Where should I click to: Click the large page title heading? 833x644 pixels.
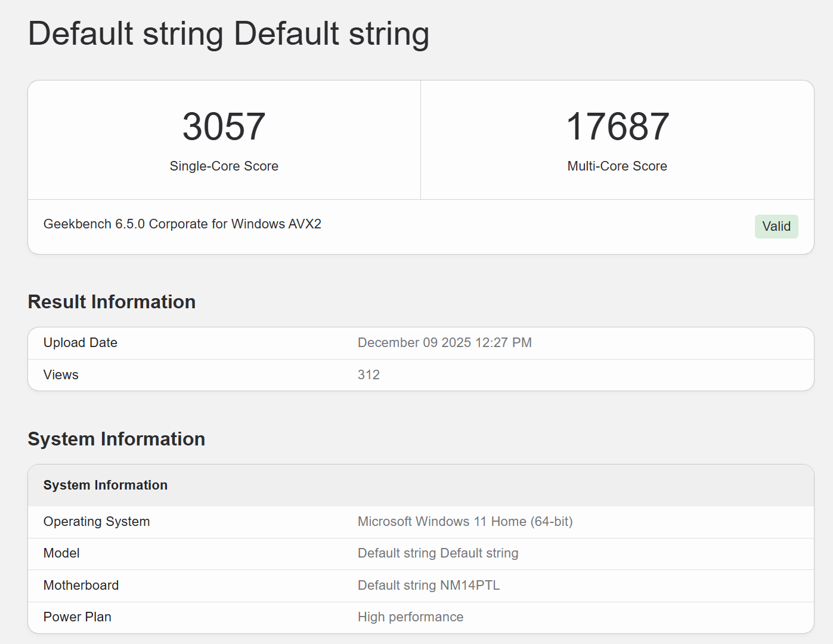pos(228,33)
